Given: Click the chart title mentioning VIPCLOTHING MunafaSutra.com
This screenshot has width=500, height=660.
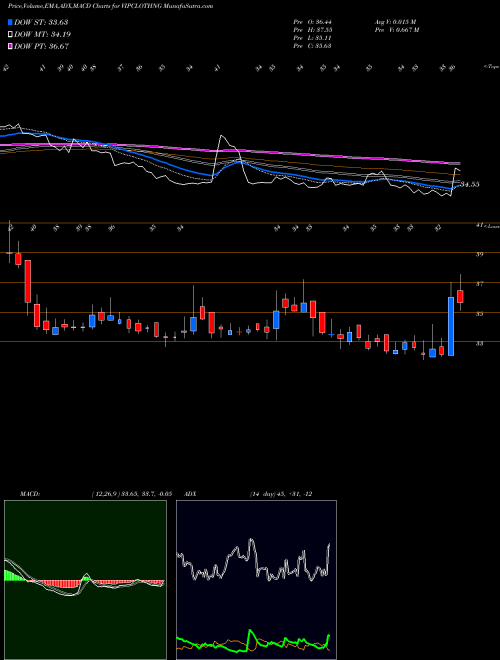Looking at the screenshot, I should [110, 6].
